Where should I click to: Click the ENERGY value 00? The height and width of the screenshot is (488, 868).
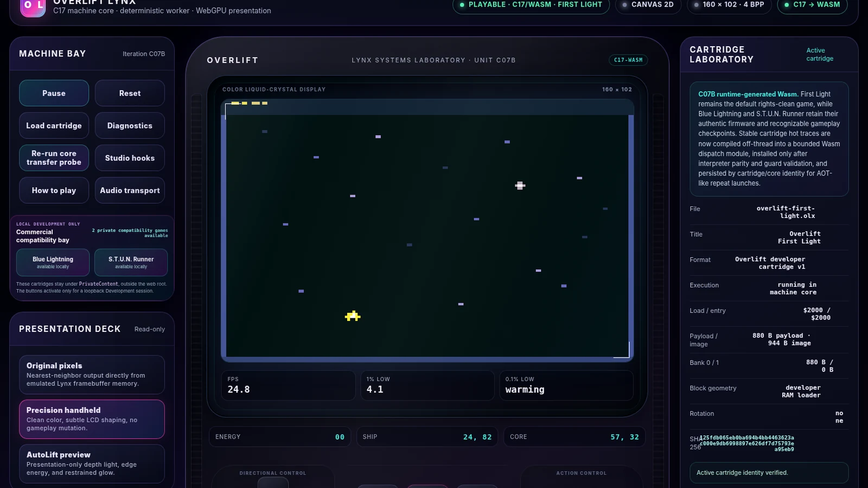click(340, 437)
